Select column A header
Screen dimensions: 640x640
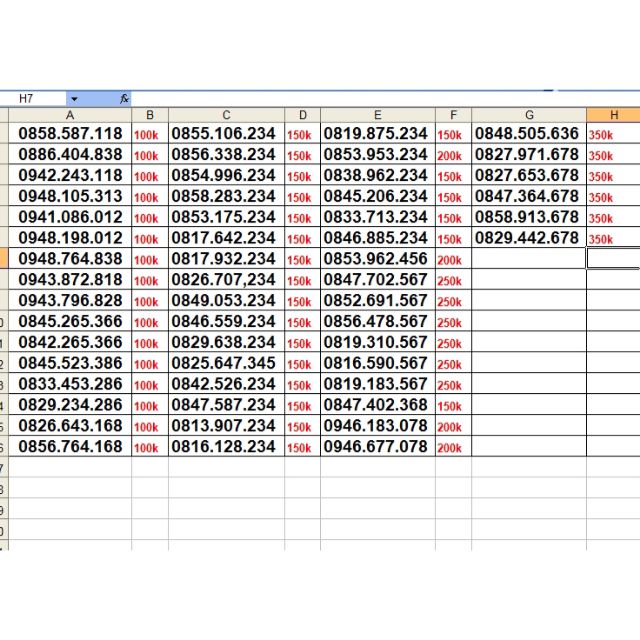pyautogui.click(x=70, y=115)
